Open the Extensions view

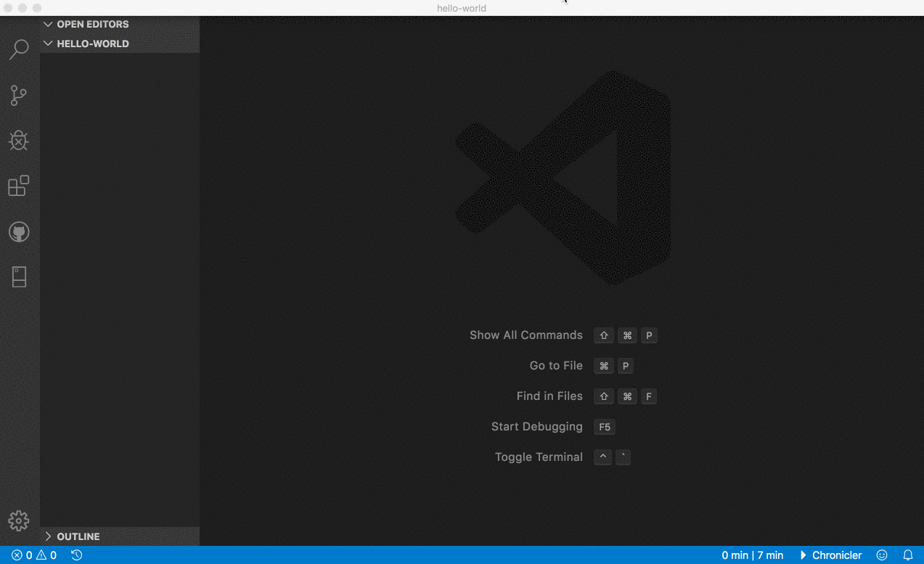pyautogui.click(x=18, y=186)
